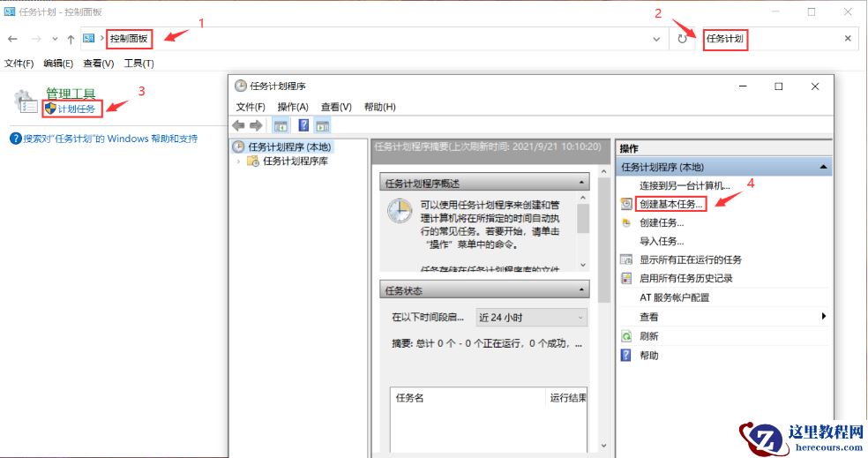
Task: Refresh the Control Panel view
Action: pyautogui.click(x=682, y=39)
